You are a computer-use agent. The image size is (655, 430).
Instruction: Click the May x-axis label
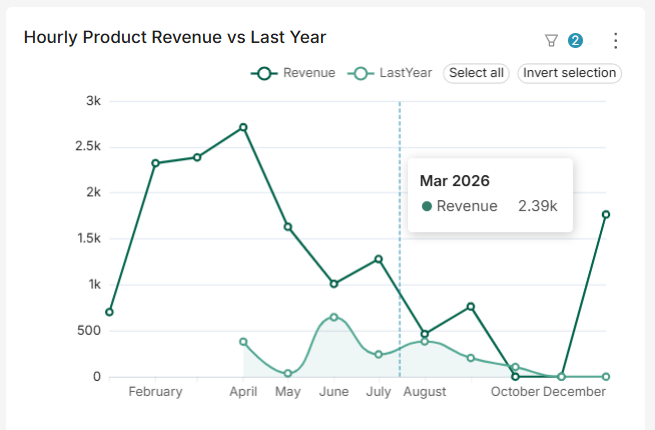tap(288, 392)
